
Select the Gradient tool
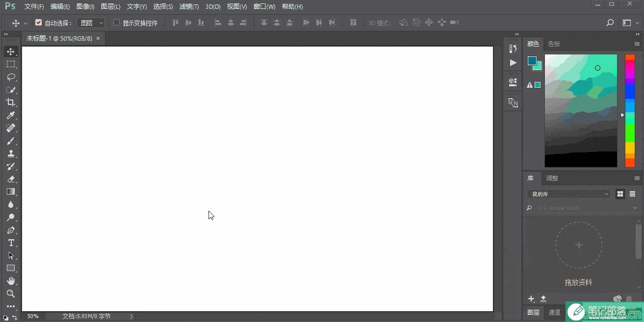click(x=11, y=192)
